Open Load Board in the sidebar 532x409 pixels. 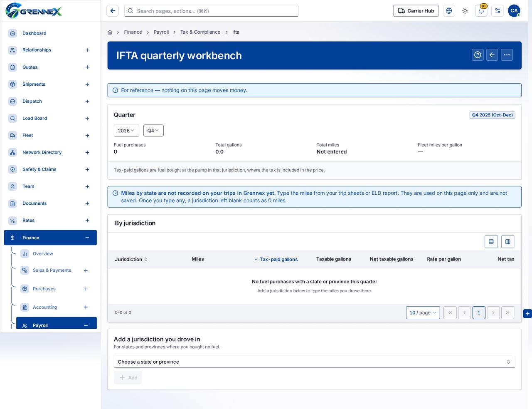34,119
